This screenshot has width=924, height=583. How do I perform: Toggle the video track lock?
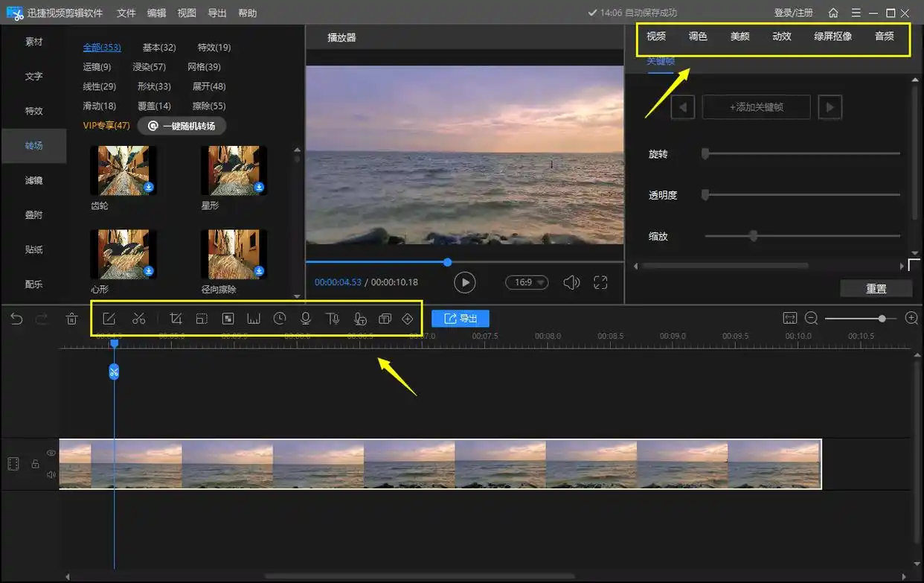click(35, 464)
